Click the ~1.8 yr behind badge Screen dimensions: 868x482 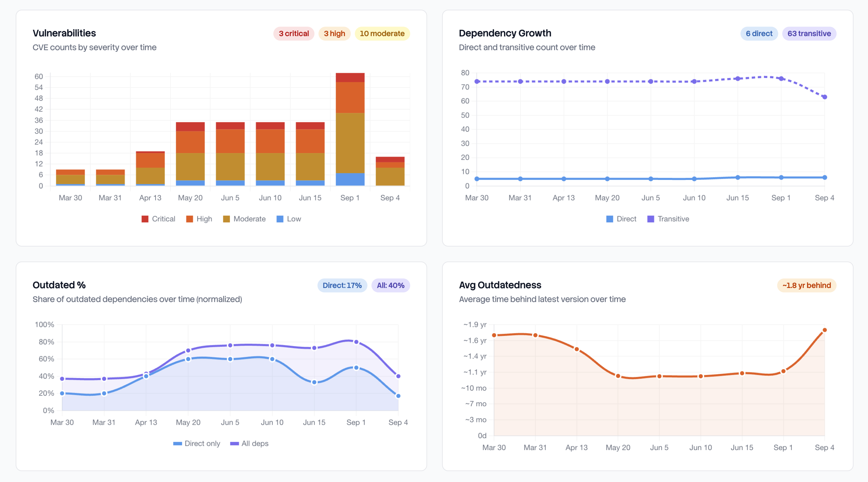click(x=806, y=285)
